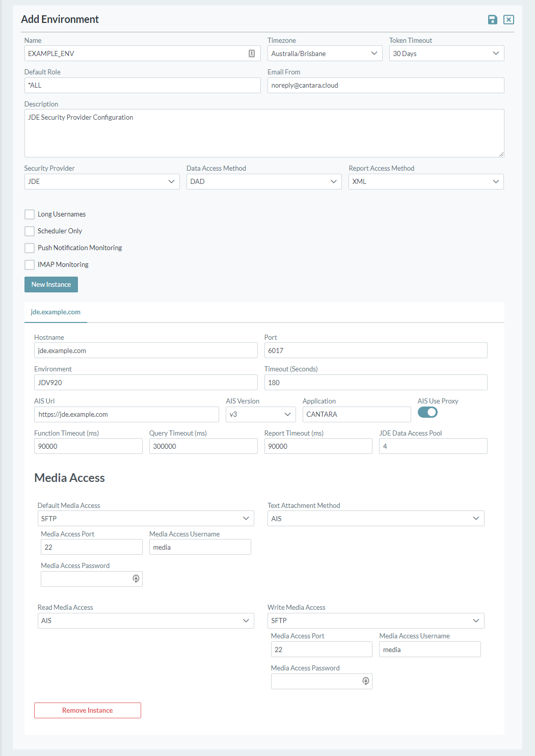The image size is (535, 756).
Task: Focus the Hostname input field
Action: pos(146,350)
